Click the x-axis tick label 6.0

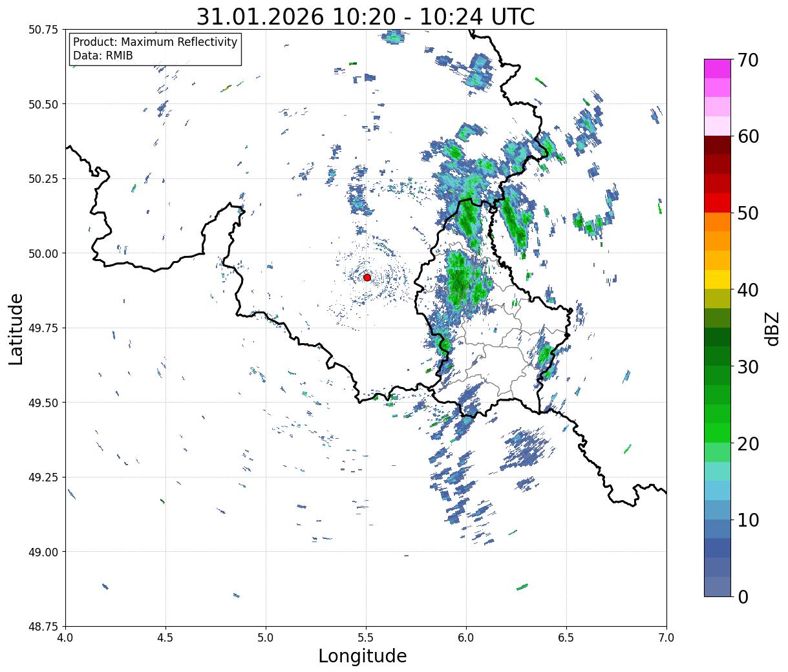(x=466, y=638)
